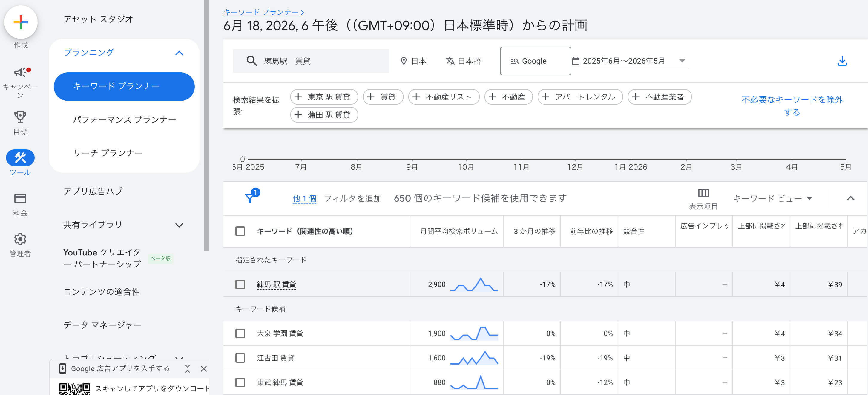Check the 練馬 駅 賃貸 row checkbox

coord(240,284)
